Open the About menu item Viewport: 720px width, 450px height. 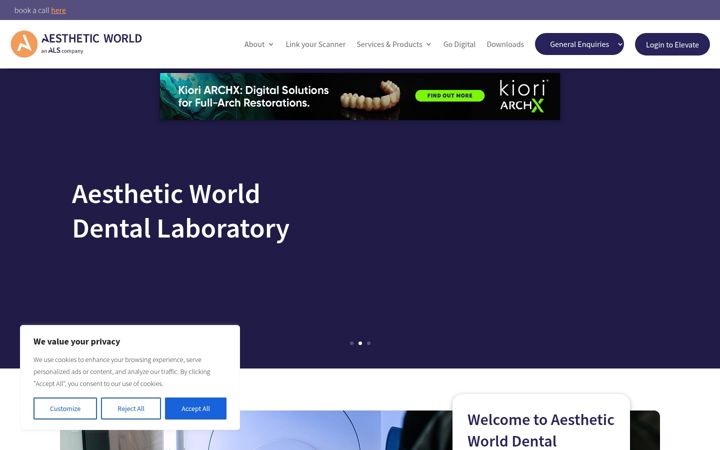click(254, 45)
